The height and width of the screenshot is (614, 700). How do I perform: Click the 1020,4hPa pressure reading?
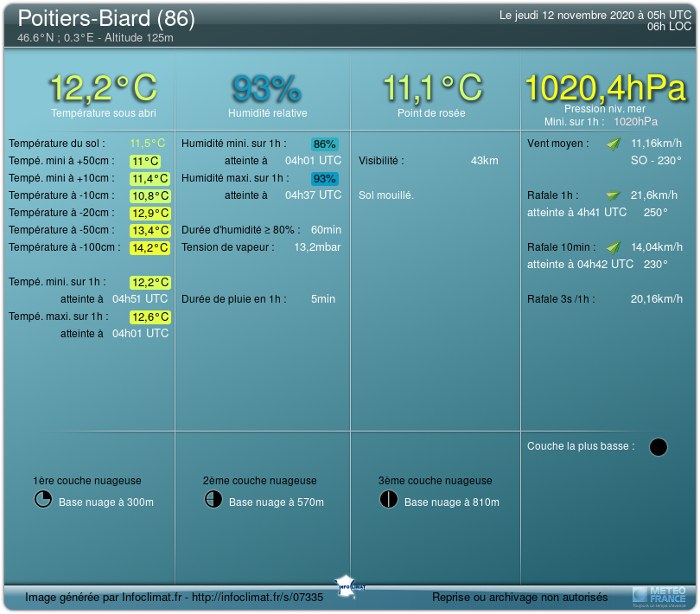605,87
